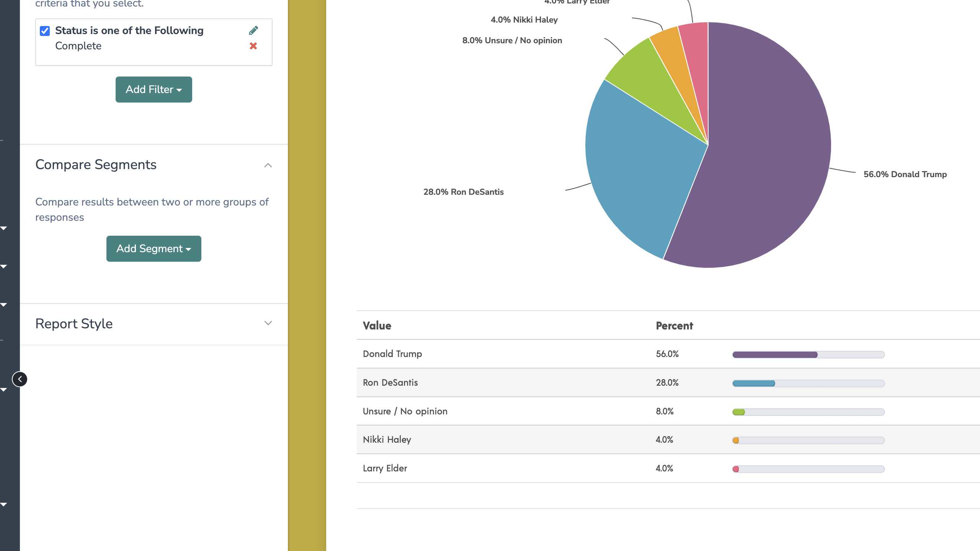Open the Add Filter dropdown
The image size is (980, 551).
point(154,90)
